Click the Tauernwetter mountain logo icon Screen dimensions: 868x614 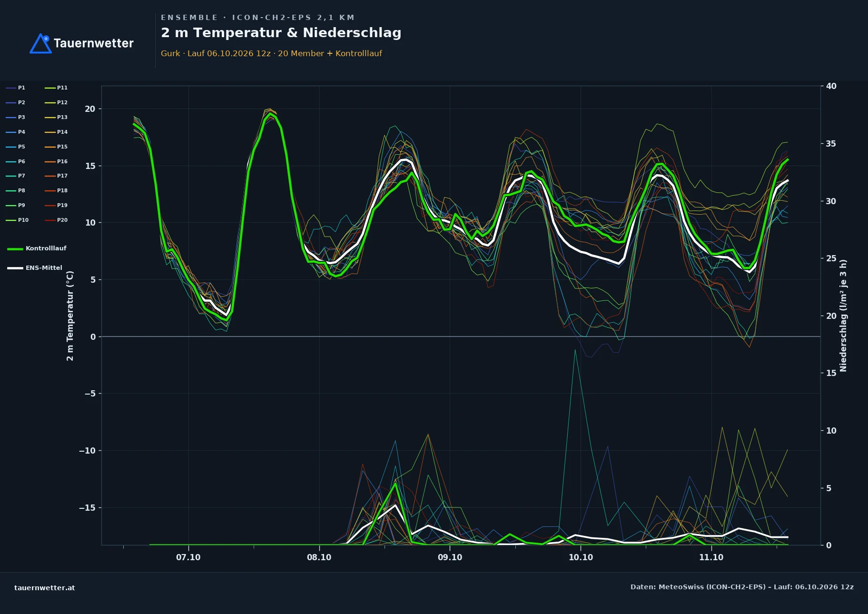[41, 43]
